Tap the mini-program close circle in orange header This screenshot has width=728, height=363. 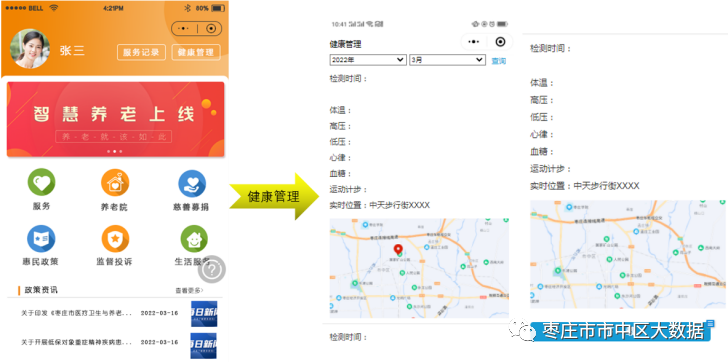click(x=211, y=29)
